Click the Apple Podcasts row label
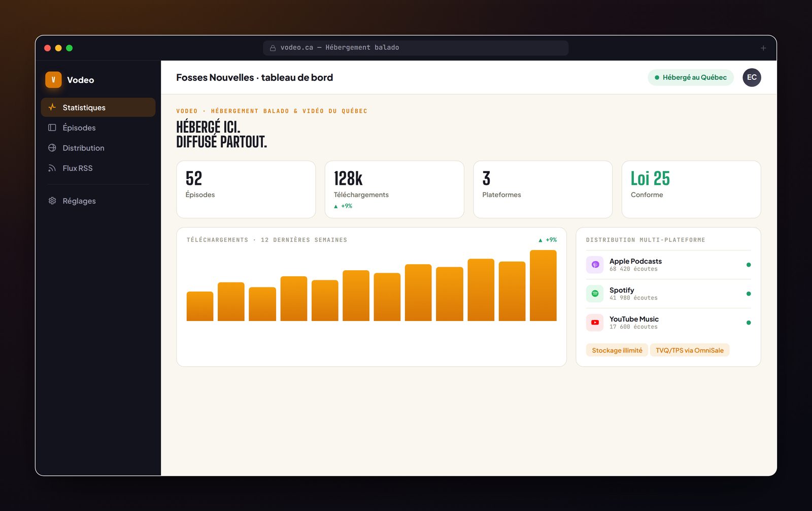Image resolution: width=812 pixels, height=511 pixels. 635,261
